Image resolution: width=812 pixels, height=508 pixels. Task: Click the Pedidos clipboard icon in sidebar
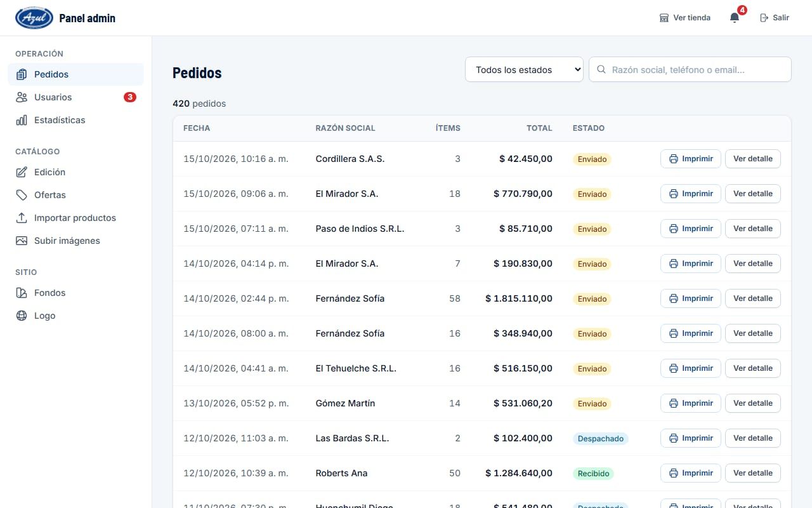point(22,74)
